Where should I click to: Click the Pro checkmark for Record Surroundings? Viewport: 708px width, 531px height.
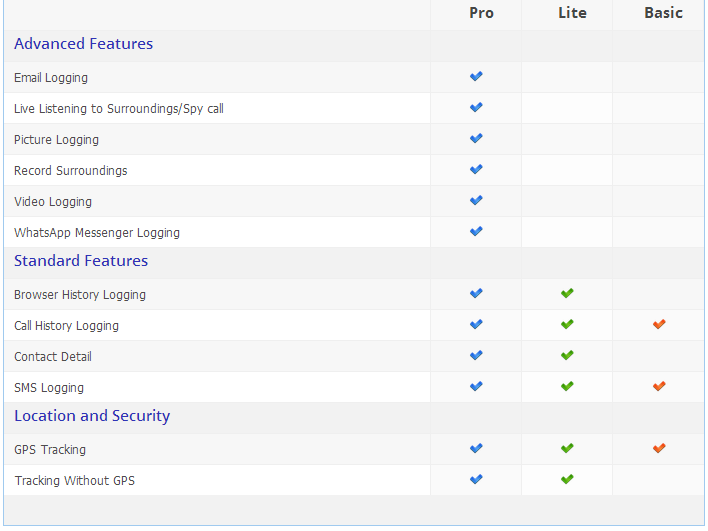click(x=476, y=169)
